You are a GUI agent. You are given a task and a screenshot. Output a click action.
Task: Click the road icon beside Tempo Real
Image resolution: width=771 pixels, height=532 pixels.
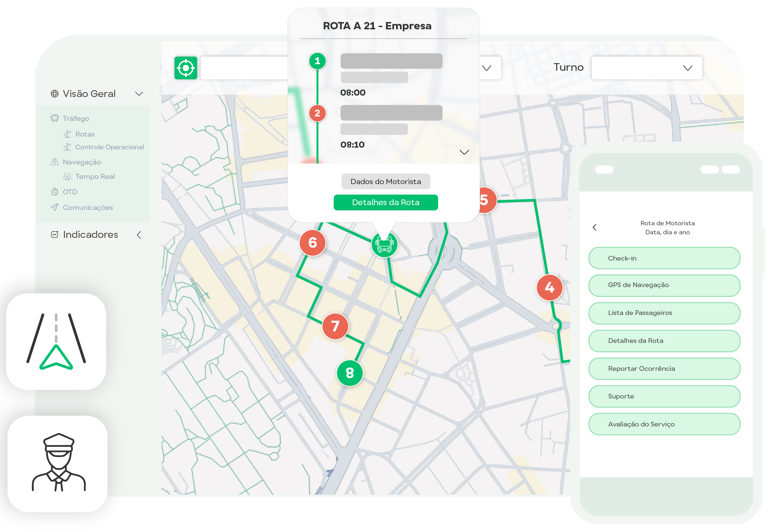pos(67,176)
